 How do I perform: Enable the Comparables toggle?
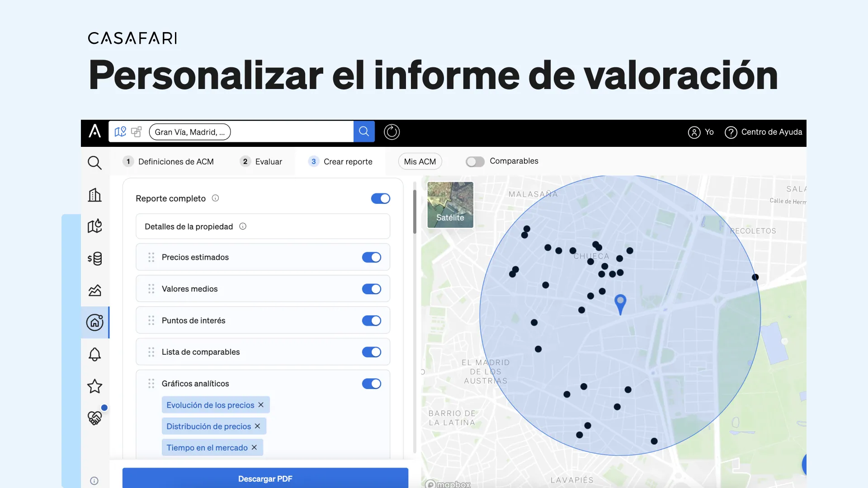pyautogui.click(x=475, y=161)
